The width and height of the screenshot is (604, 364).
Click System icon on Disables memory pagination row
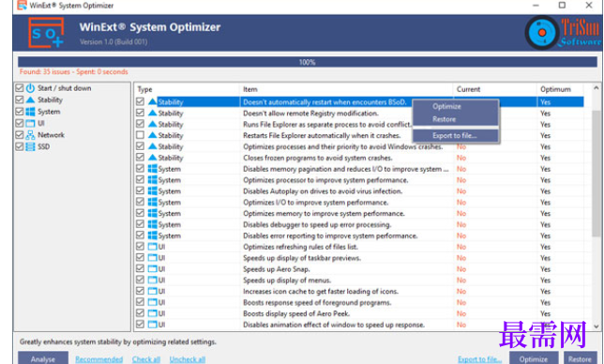tap(153, 169)
